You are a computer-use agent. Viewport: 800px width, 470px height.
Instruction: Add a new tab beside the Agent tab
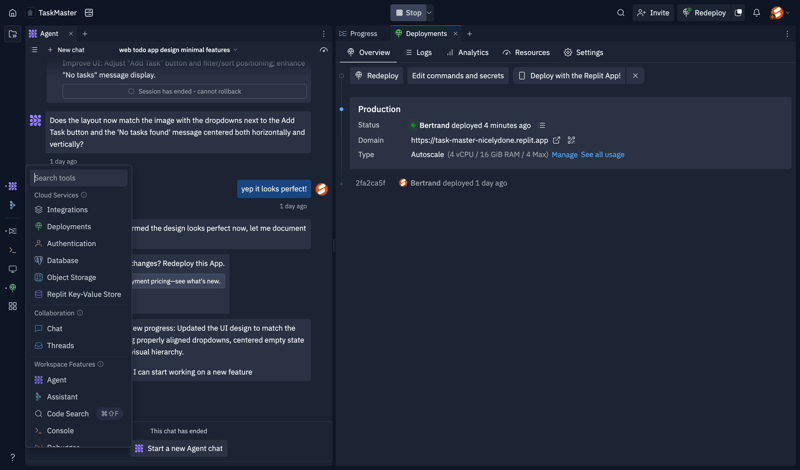(85, 34)
